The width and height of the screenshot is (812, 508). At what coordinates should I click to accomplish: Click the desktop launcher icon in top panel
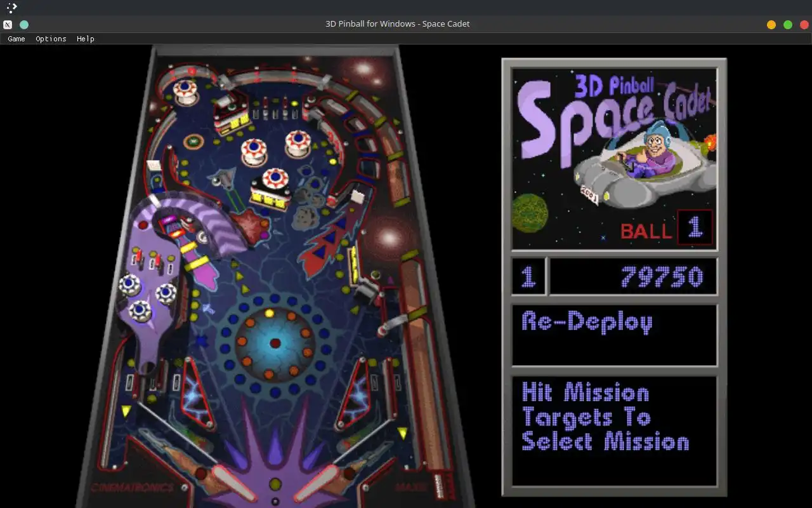pyautogui.click(x=11, y=8)
